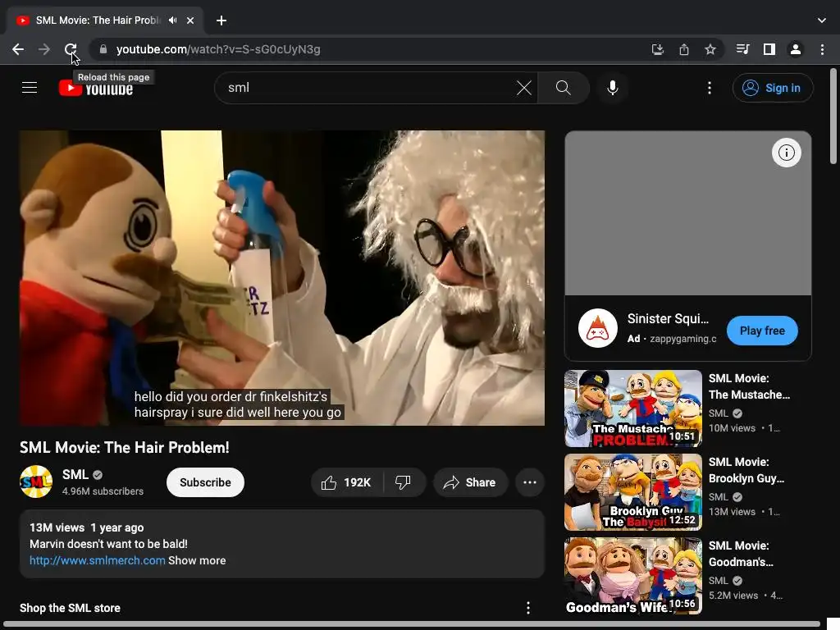840x630 pixels.
Task: Clear the search query with X
Action: pyautogui.click(x=524, y=87)
